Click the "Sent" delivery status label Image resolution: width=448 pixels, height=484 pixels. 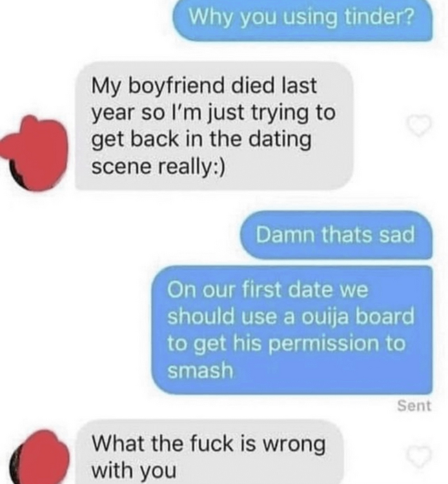coord(414,406)
